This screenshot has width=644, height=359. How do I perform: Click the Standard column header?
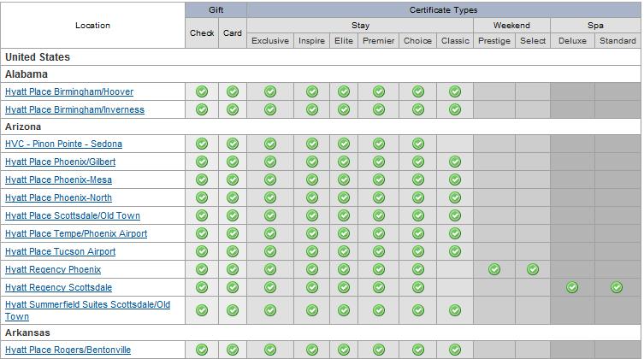pos(617,41)
